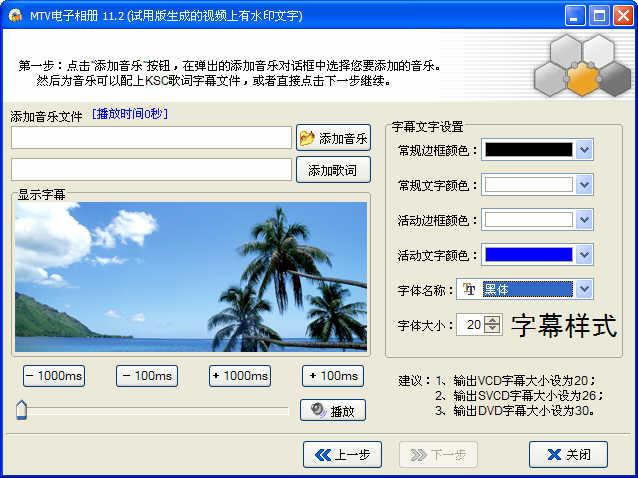
Task: Maximize the MTV电子相册 window
Action: click(x=599, y=16)
